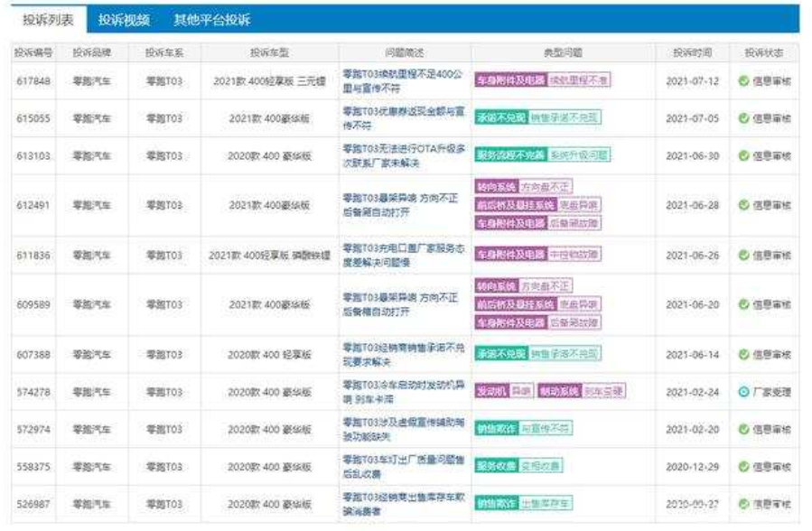Click 零跑T03 series in row 607388
The height and width of the screenshot is (531, 812).
[x=164, y=355]
